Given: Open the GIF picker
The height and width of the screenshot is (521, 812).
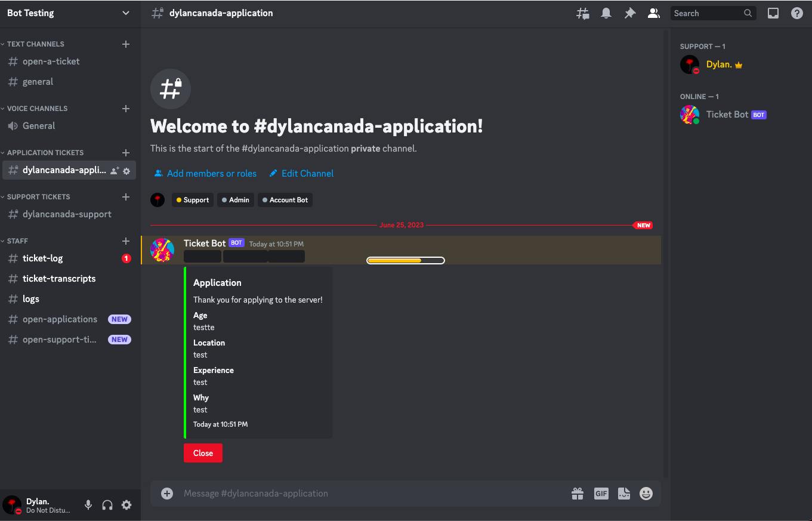Looking at the screenshot, I should click(x=601, y=494).
